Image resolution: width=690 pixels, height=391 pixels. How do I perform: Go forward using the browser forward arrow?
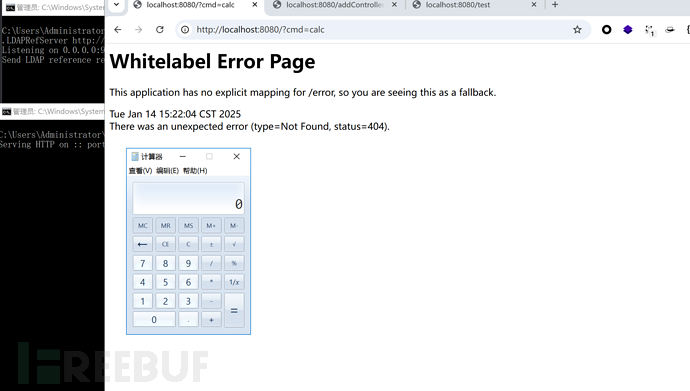(x=139, y=29)
